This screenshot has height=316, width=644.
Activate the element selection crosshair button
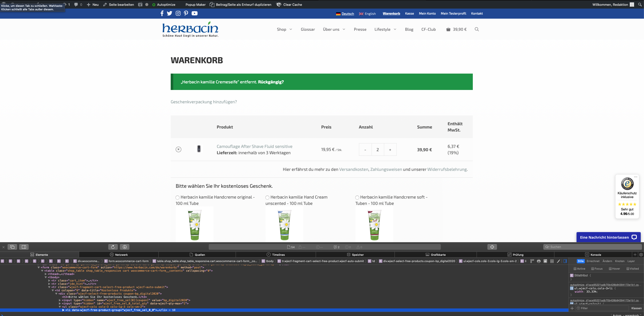492,247
